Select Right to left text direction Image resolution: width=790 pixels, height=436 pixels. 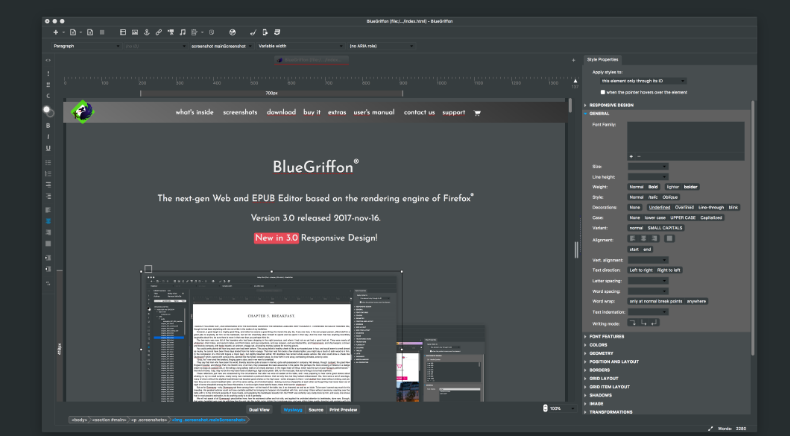click(669, 270)
